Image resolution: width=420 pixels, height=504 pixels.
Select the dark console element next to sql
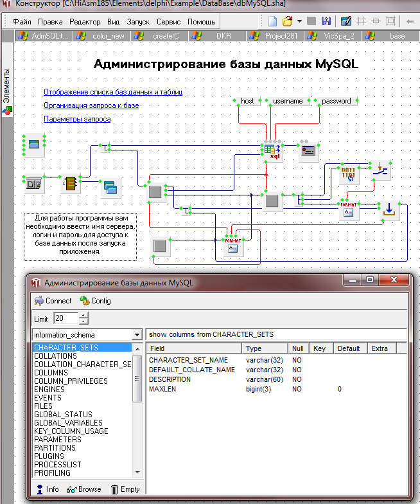[x=308, y=150]
